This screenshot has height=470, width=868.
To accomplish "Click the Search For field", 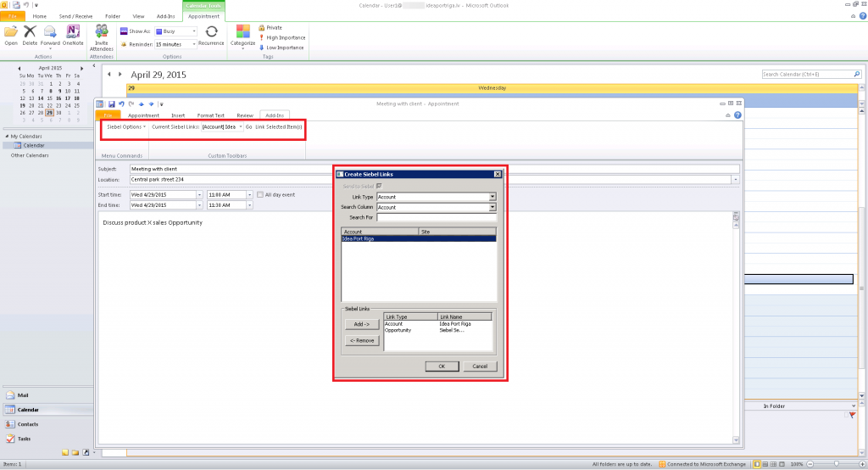I will coord(437,218).
